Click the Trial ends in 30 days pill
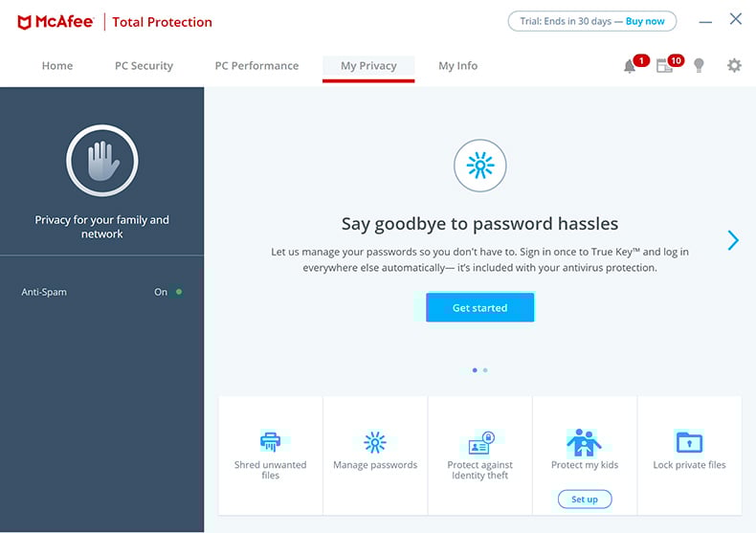This screenshot has width=756, height=533. (x=592, y=21)
